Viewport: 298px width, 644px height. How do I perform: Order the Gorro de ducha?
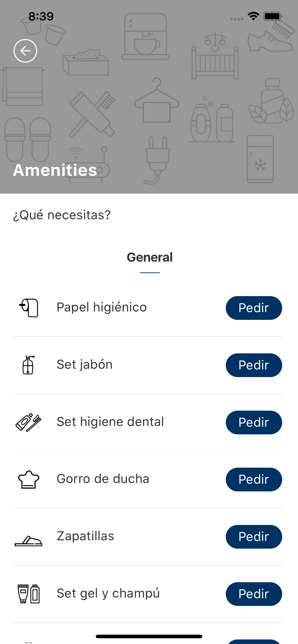[254, 479]
